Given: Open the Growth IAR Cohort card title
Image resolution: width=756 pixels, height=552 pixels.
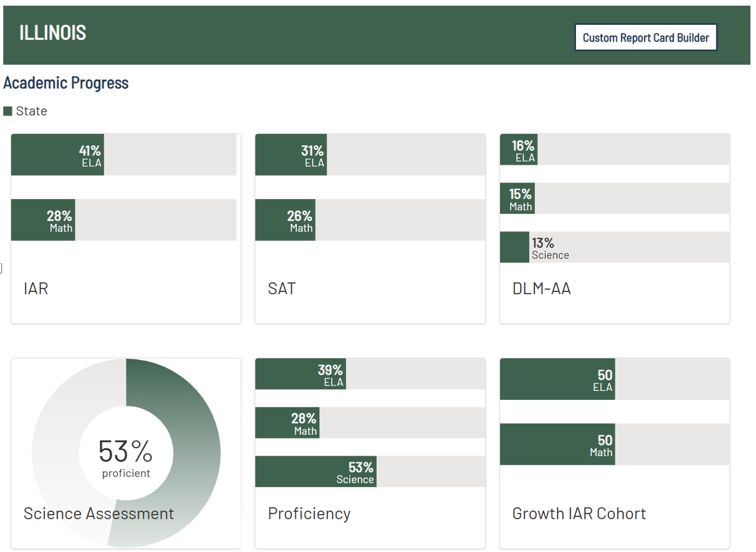Looking at the screenshot, I should tap(579, 514).
